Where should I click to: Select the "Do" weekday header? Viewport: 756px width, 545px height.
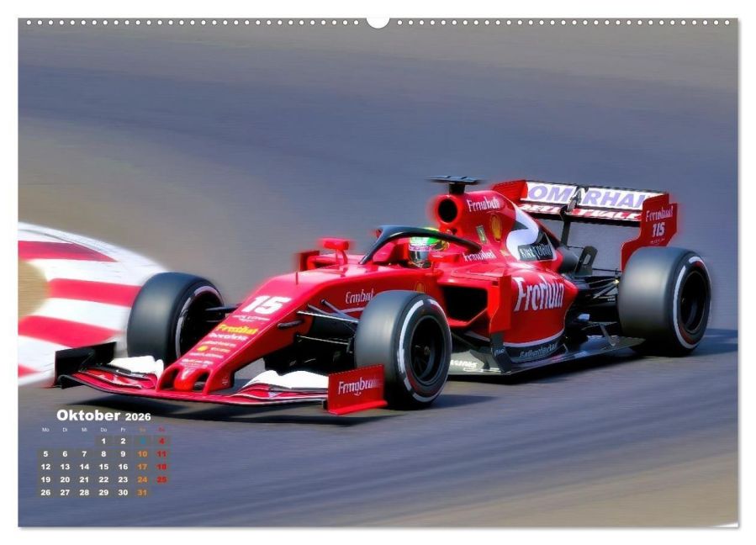tap(103, 430)
